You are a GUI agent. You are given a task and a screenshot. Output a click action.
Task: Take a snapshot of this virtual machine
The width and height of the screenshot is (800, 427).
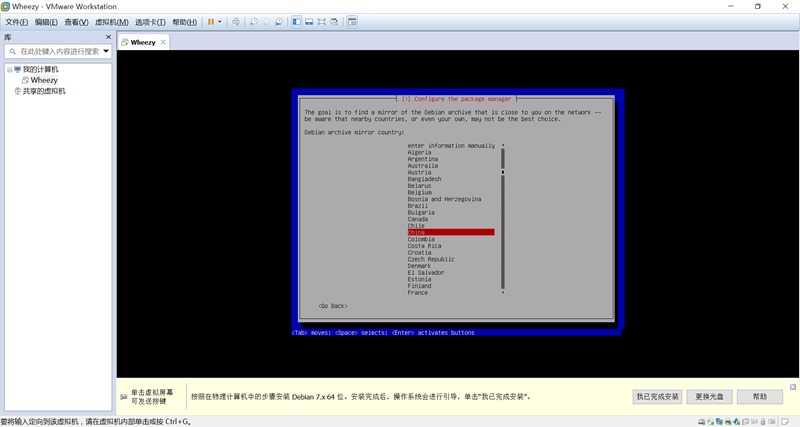click(253, 22)
